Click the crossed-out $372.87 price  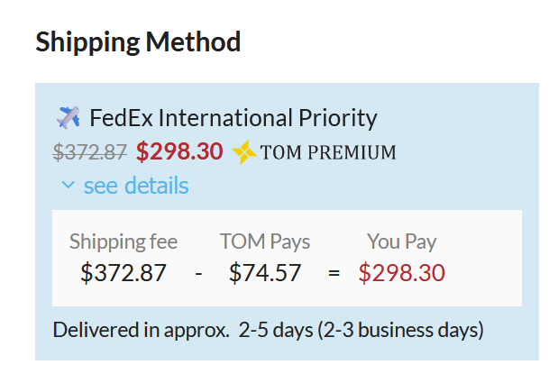90,152
